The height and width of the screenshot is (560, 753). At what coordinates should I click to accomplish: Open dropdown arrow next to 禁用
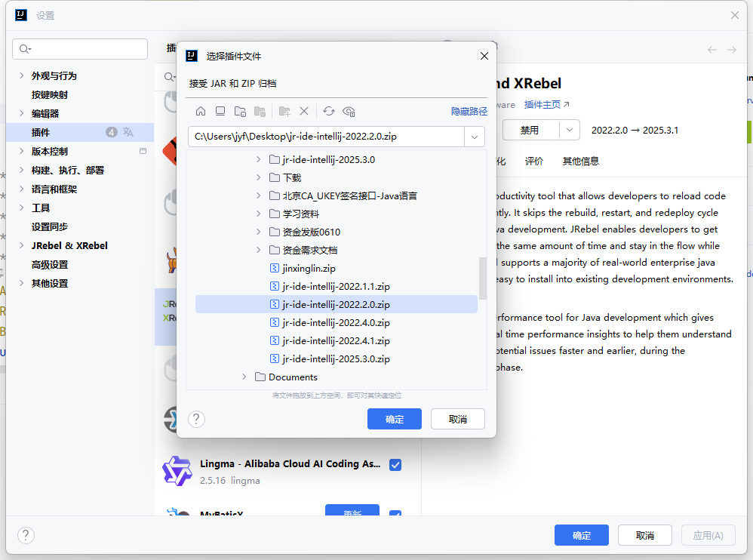[x=570, y=130]
